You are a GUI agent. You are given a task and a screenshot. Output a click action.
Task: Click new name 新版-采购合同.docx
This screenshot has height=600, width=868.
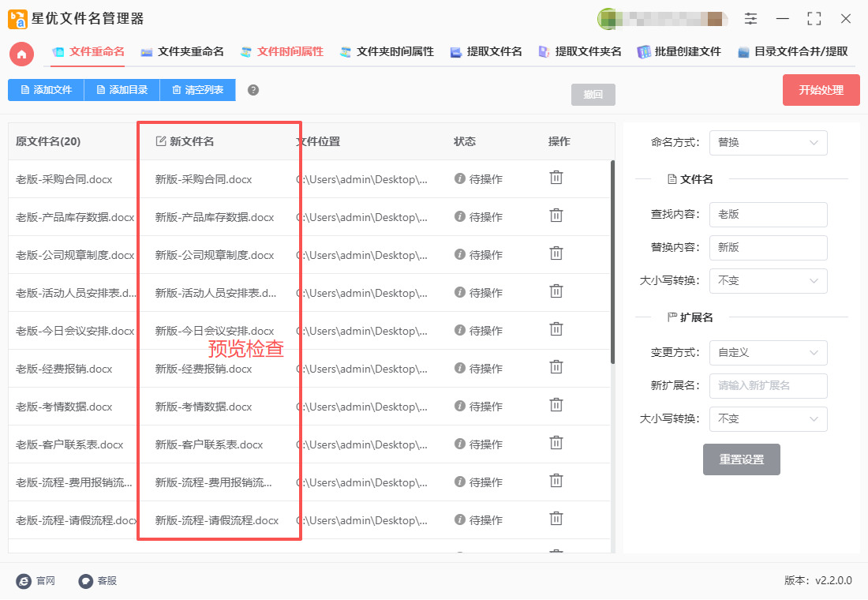tap(203, 179)
